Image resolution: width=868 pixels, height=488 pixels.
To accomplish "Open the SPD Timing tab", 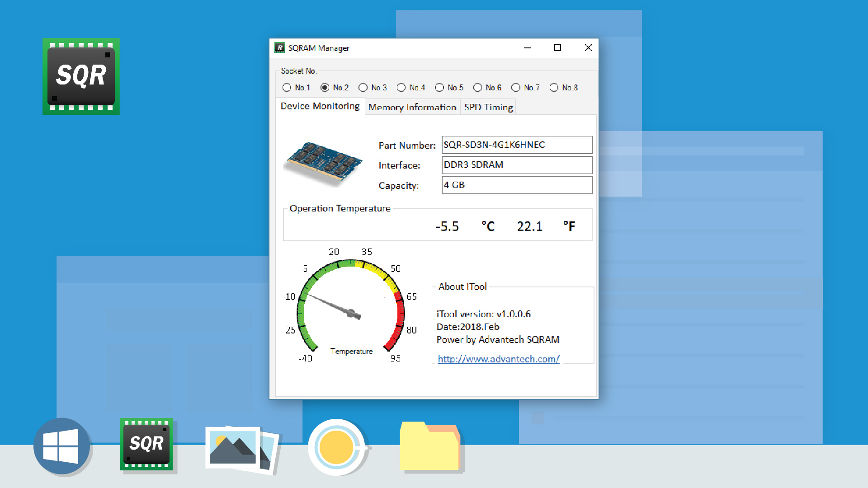I will (488, 108).
